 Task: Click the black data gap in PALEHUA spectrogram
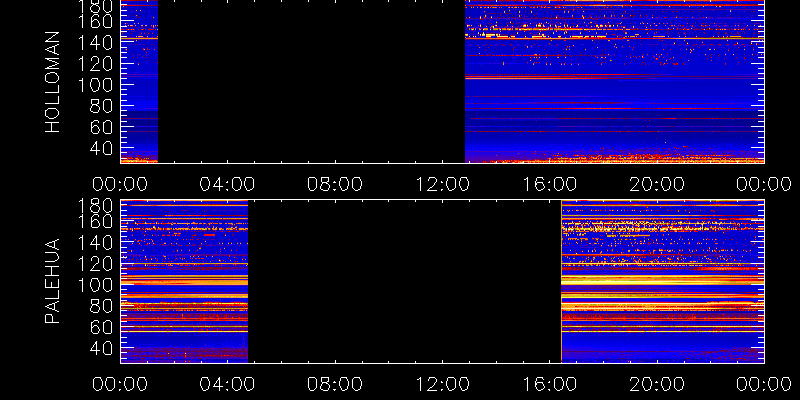coord(404,281)
